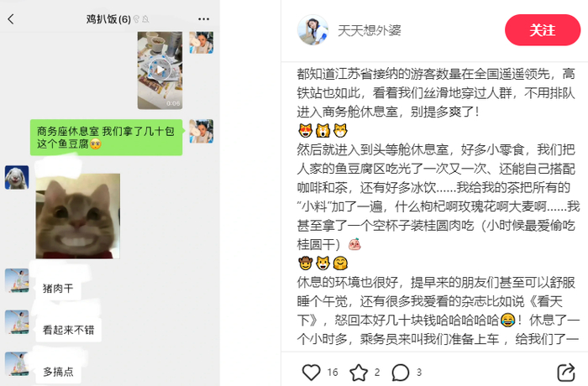This screenshot has width=588, height=386.
Task: Open the three-dot chat options menu
Action: click(203, 19)
